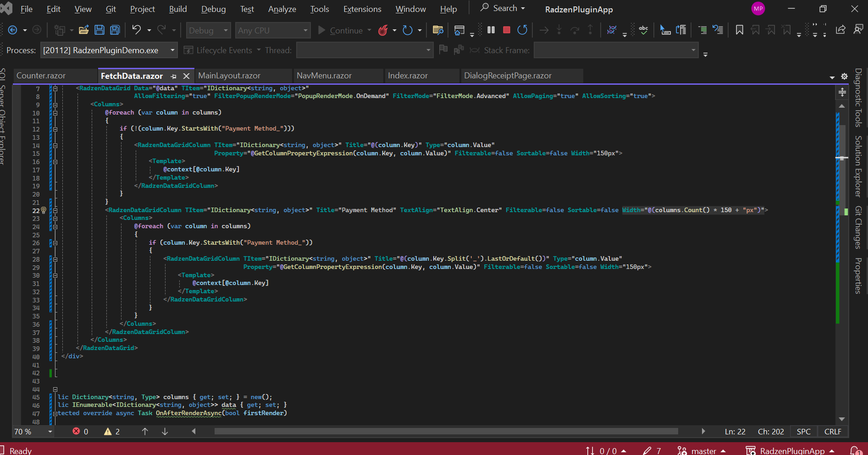Click the Continue debugging button
Image resolution: width=868 pixels, height=455 pixels.
coord(340,30)
